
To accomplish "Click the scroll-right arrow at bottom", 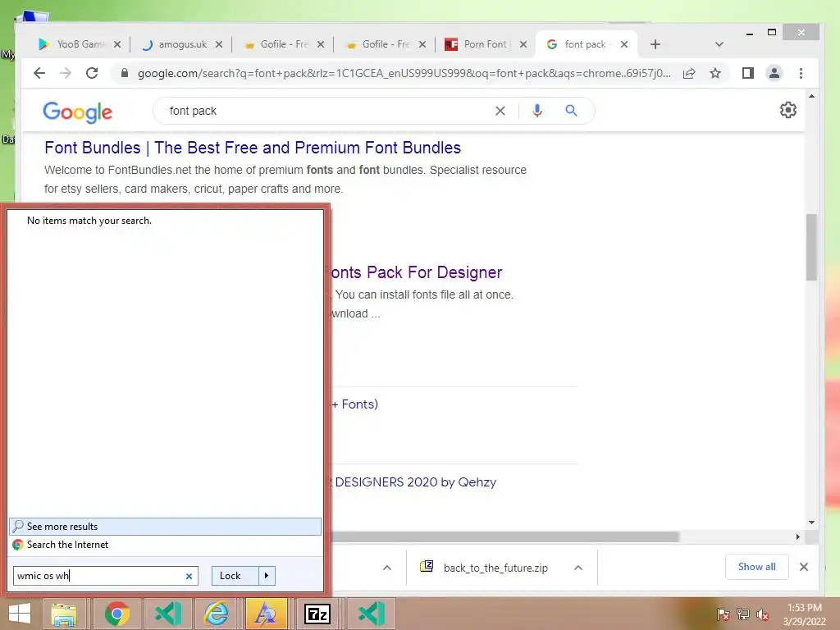I will [797, 536].
